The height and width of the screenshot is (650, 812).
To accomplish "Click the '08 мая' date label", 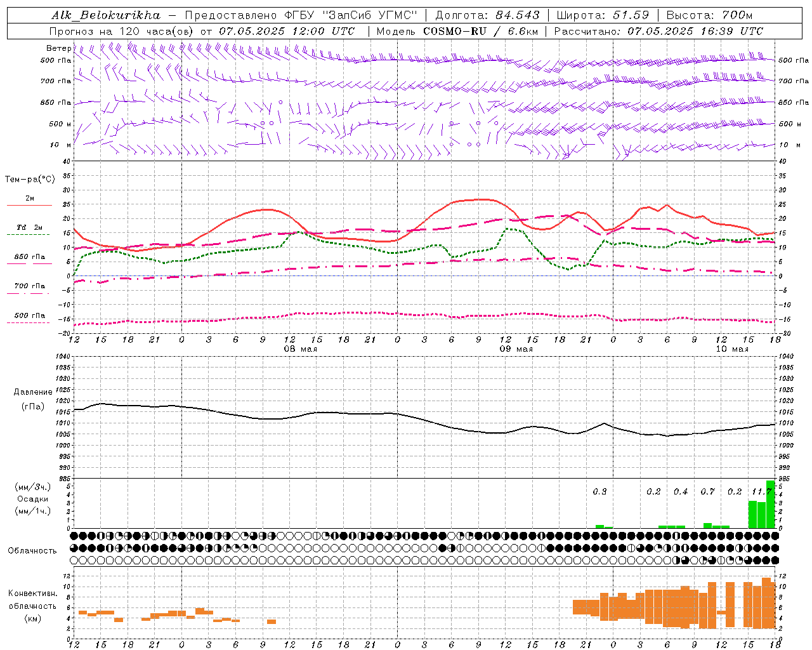I will click(300, 349).
